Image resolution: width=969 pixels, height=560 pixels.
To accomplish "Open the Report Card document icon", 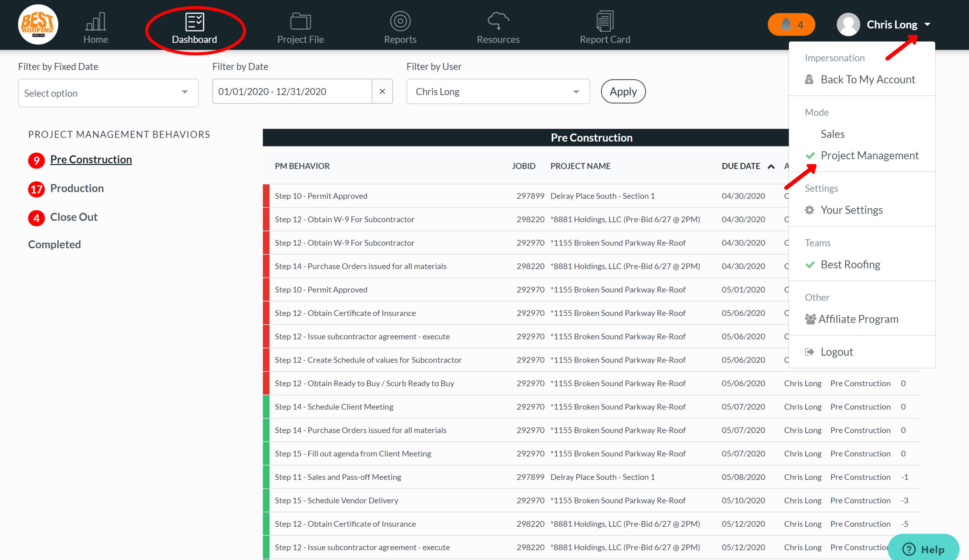I will [x=605, y=21].
